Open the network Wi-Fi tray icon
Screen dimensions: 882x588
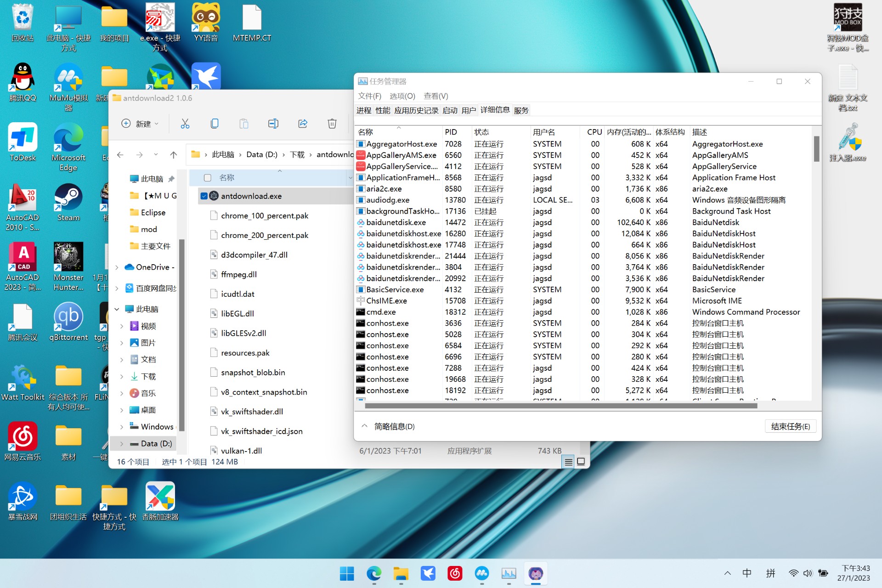pos(793,573)
